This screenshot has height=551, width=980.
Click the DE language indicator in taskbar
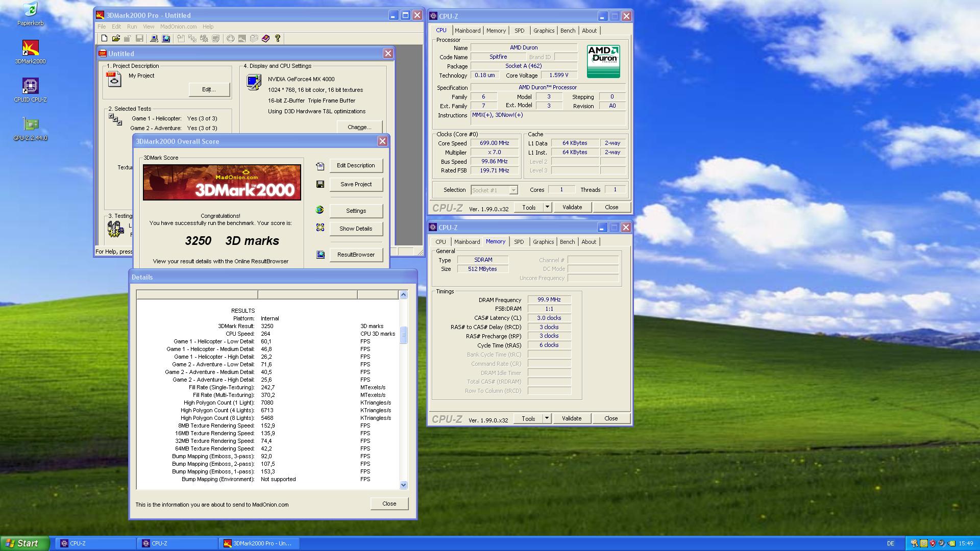pyautogui.click(x=891, y=543)
